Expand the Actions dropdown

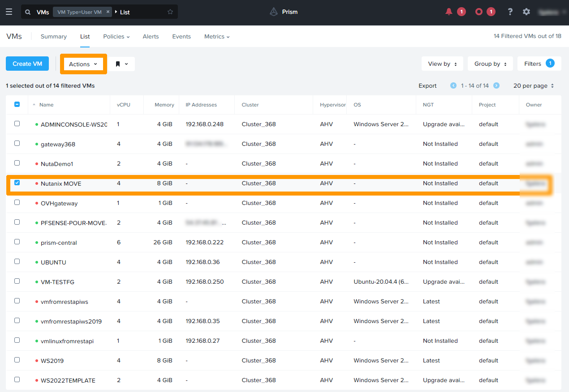click(x=83, y=64)
